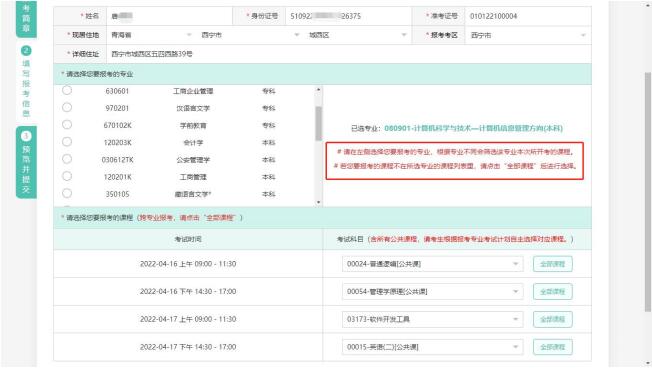Click the admission ticket number field
This screenshot has width=652, height=368.
pos(528,16)
